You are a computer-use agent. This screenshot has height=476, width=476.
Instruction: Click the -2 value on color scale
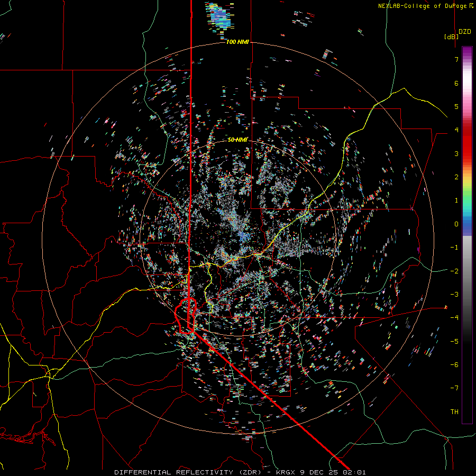tap(454, 271)
